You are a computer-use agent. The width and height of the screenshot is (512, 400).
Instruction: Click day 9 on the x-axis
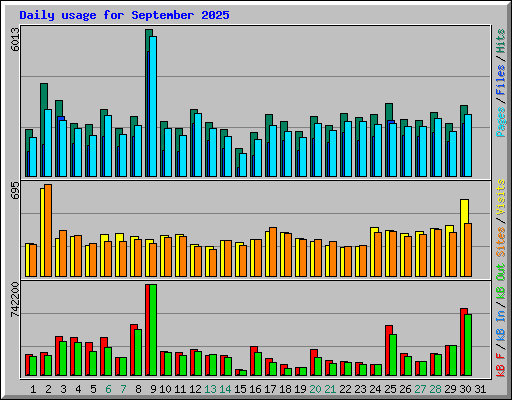[x=153, y=389]
